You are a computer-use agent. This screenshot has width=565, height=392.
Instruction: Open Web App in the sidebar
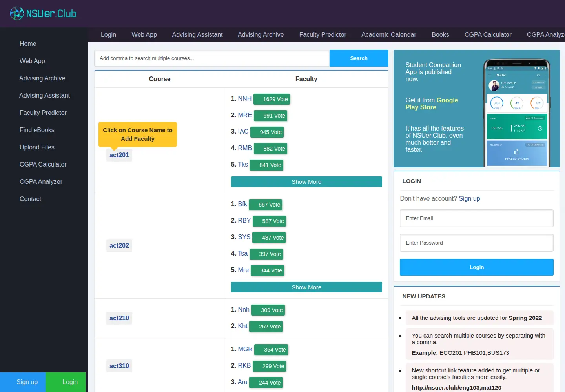coord(32,61)
